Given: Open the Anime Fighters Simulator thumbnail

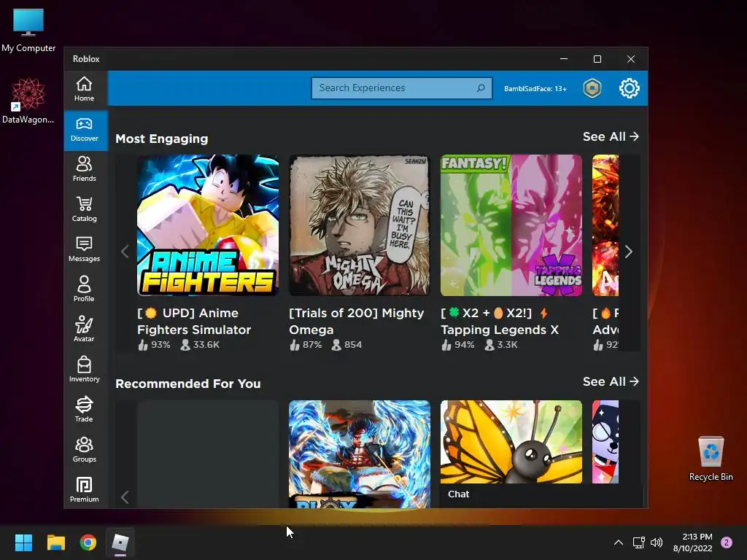Looking at the screenshot, I should pos(208,225).
